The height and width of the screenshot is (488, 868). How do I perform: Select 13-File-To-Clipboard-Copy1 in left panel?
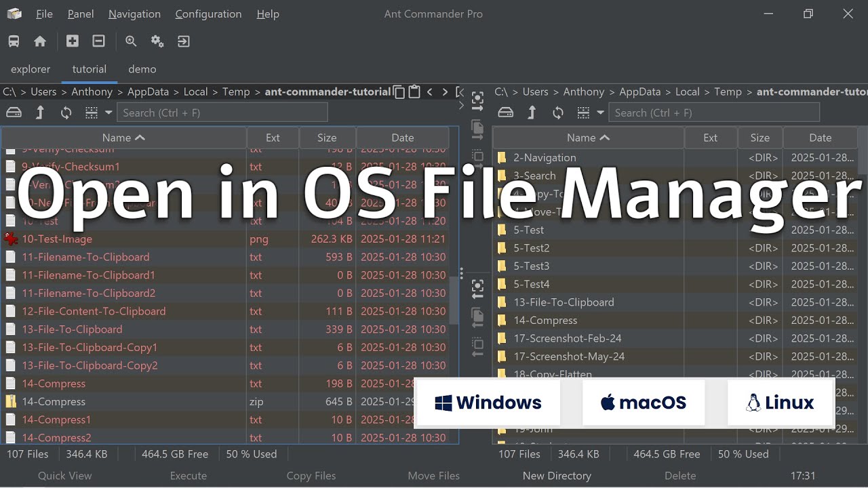tap(225, 347)
